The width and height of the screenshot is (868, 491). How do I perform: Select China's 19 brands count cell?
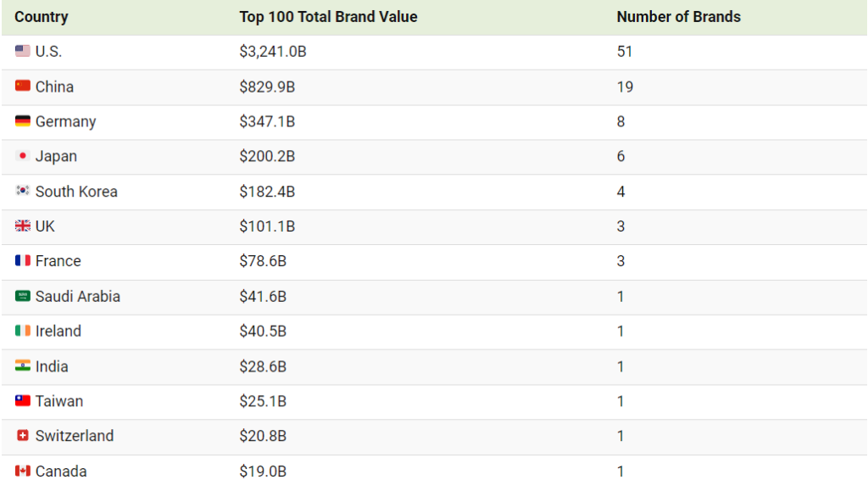pyautogui.click(x=625, y=86)
